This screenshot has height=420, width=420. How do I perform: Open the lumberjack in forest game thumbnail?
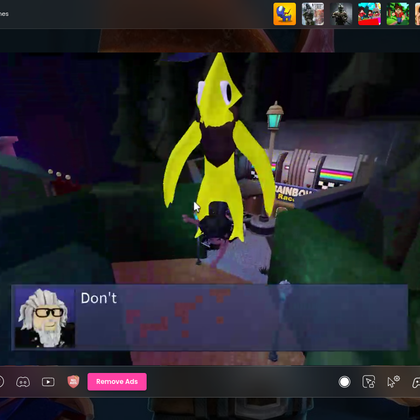[398, 14]
